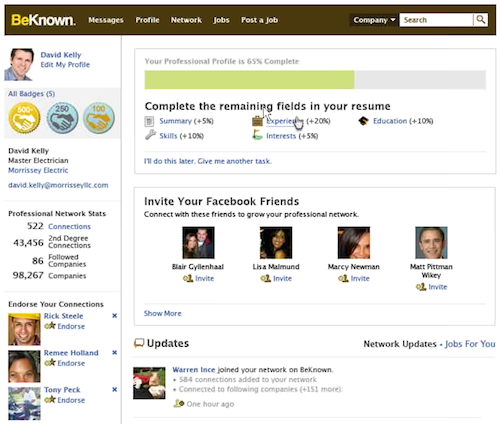Screen dimensions: 500x424
Task: Click the Updates speech bubble icon
Action: 139,343
